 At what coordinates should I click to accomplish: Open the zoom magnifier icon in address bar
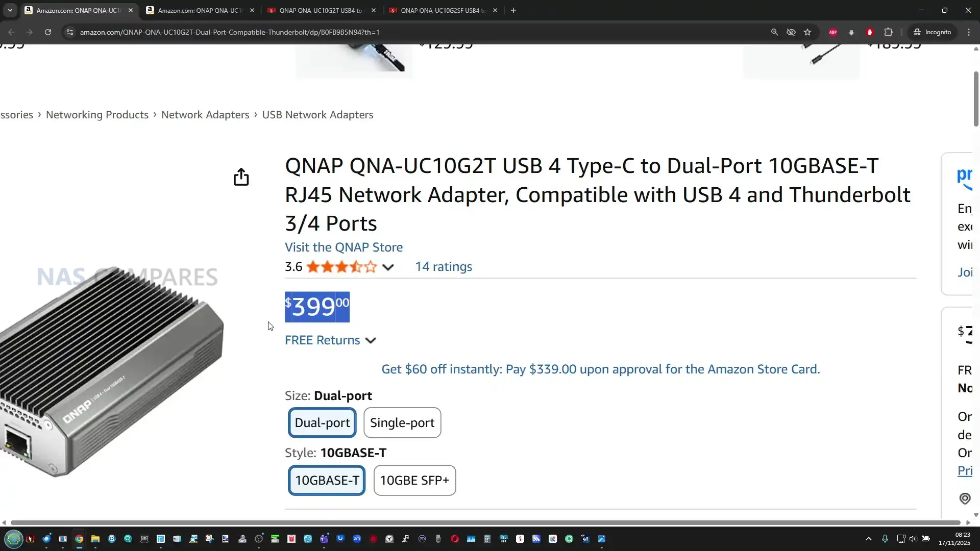point(774,32)
